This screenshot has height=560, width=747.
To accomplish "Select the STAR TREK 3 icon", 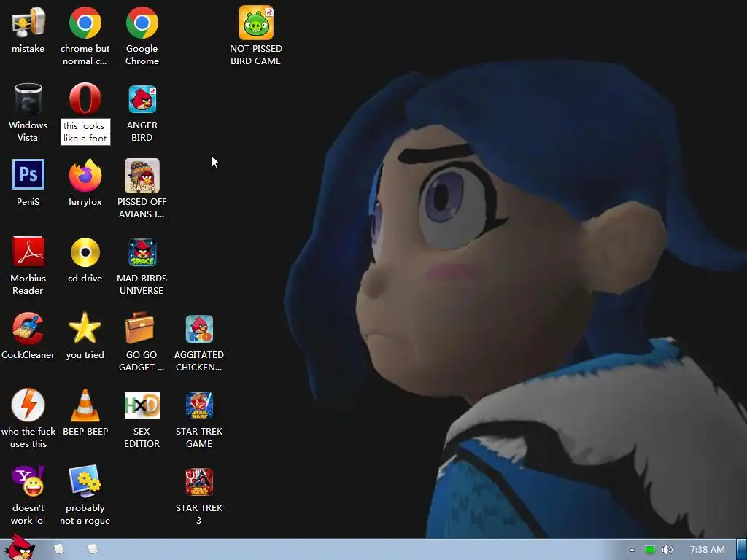I will tap(199, 482).
